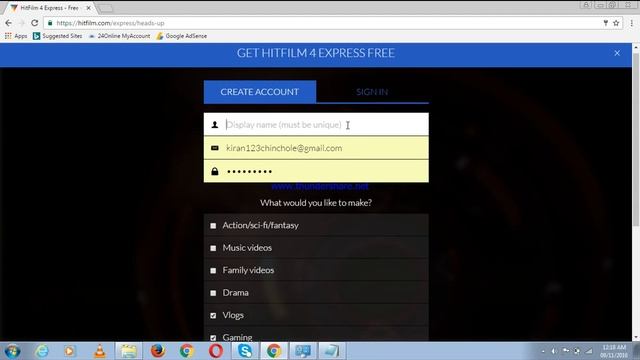Viewport: 640px width, 360px height.
Task: Open Chrome taskbar icon next to Firefox
Action: (x=187, y=351)
